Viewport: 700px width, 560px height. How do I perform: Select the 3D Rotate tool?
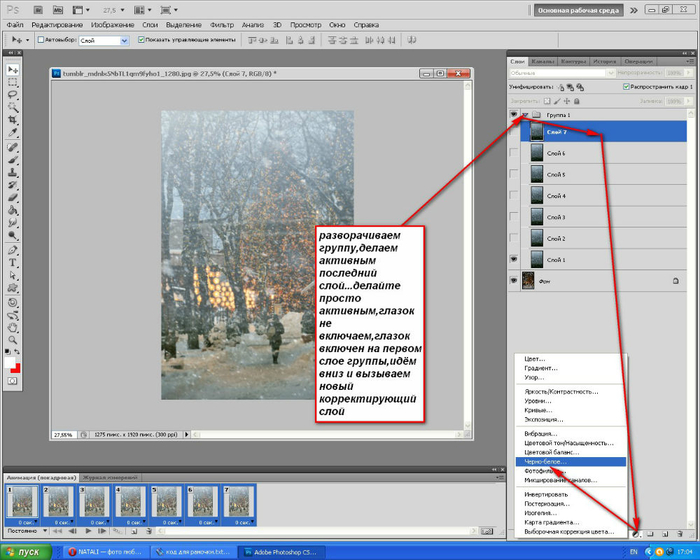coord(12,302)
